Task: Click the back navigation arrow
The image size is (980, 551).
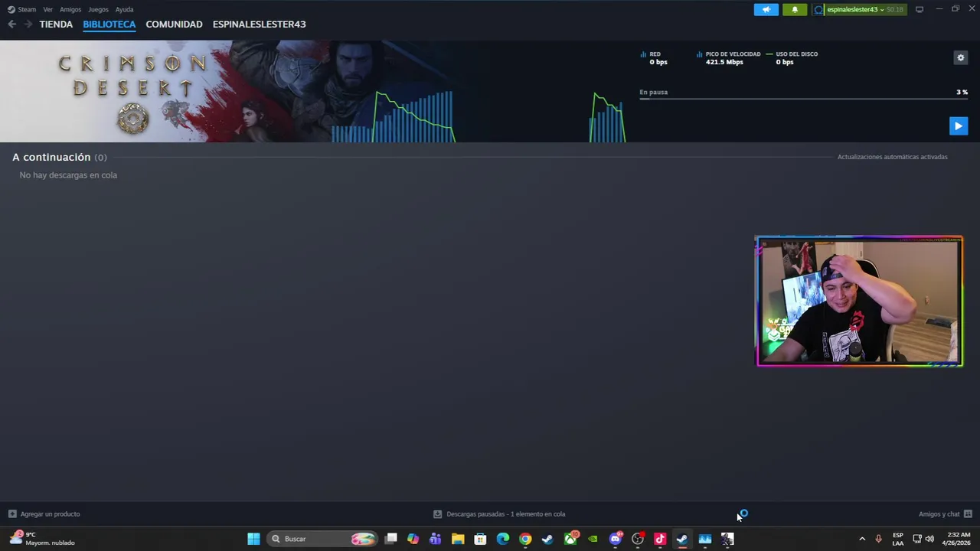Action: pos(11,24)
